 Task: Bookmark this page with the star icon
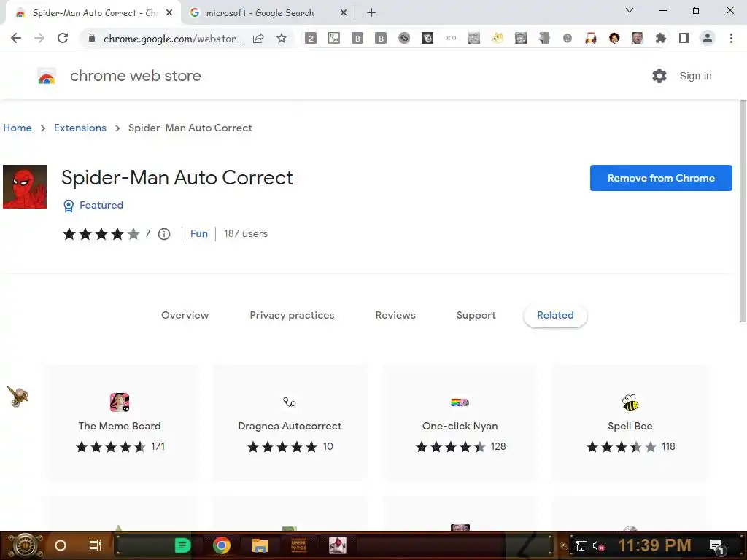[282, 38]
